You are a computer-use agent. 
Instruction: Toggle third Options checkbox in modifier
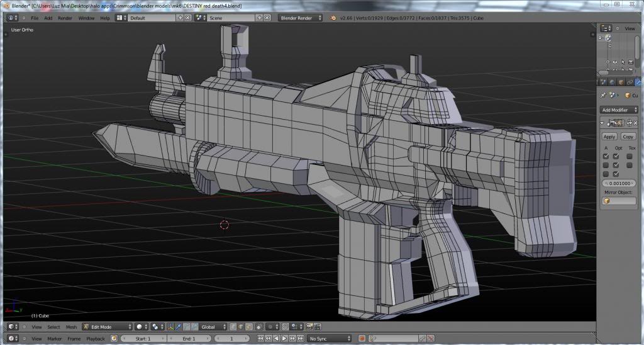pos(616,174)
